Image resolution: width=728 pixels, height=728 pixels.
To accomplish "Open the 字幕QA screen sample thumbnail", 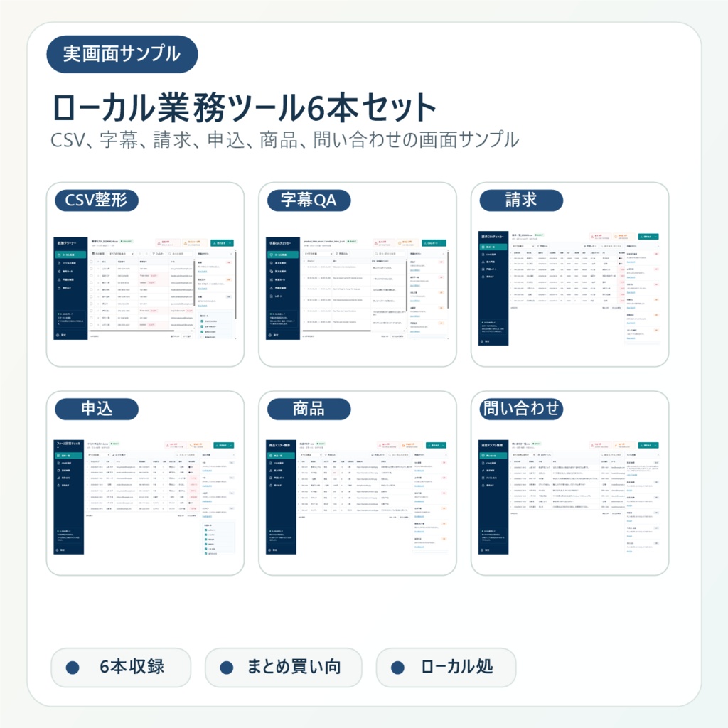I will pyautogui.click(x=358, y=287).
